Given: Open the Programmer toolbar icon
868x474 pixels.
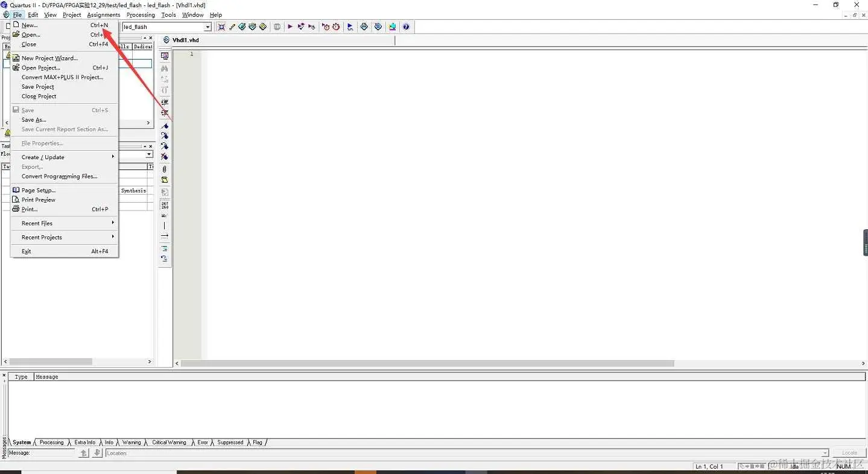Looking at the screenshot, I should [378, 27].
